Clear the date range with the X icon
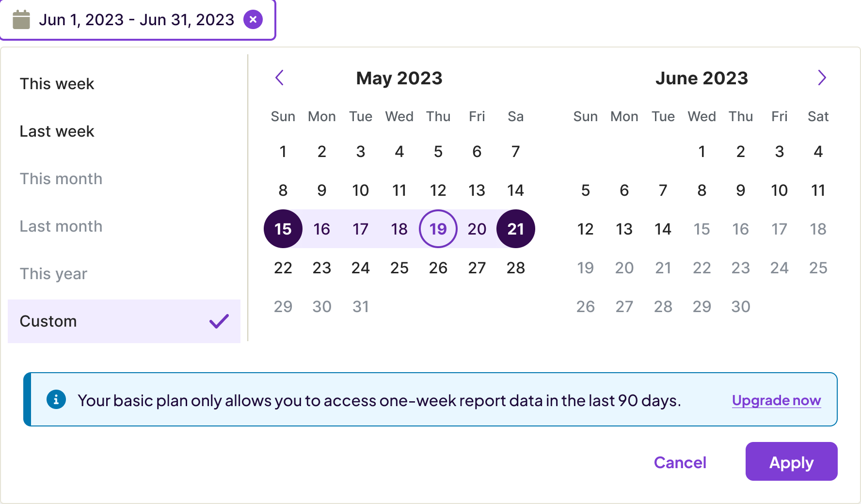This screenshot has height=504, width=861. [253, 20]
